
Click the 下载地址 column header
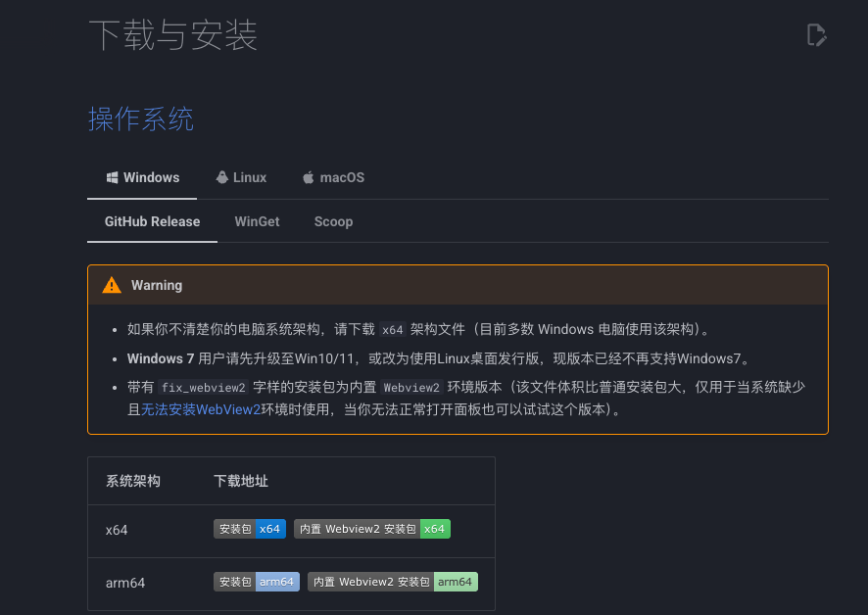tap(241, 481)
